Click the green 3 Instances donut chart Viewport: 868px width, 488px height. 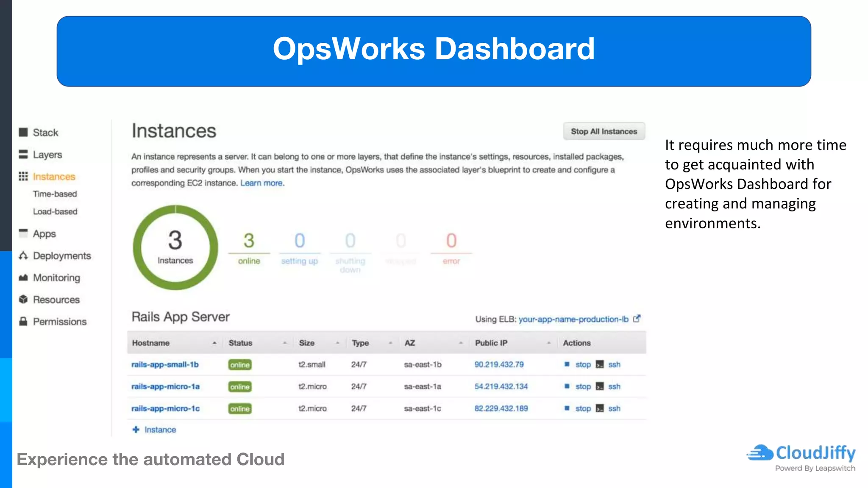(175, 247)
